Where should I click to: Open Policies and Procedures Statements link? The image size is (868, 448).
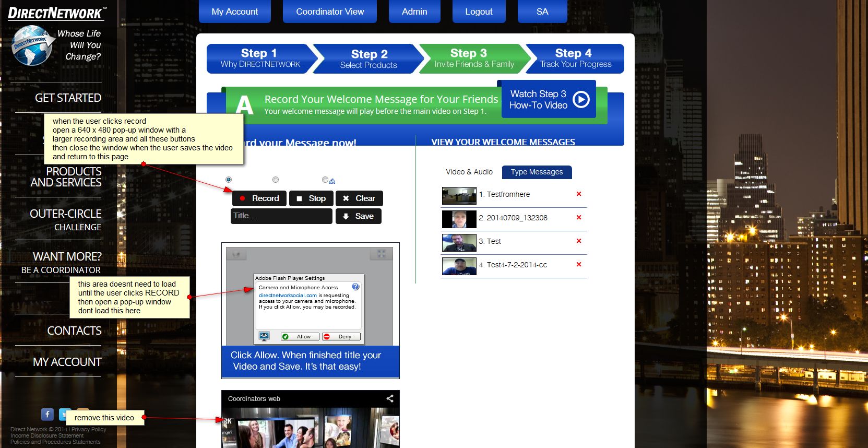[x=55, y=442]
